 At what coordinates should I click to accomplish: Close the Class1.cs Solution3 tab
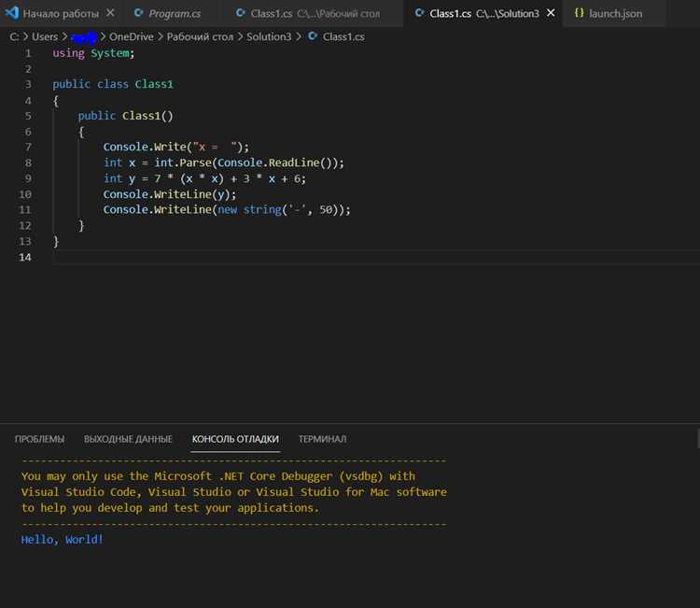click(551, 13)
